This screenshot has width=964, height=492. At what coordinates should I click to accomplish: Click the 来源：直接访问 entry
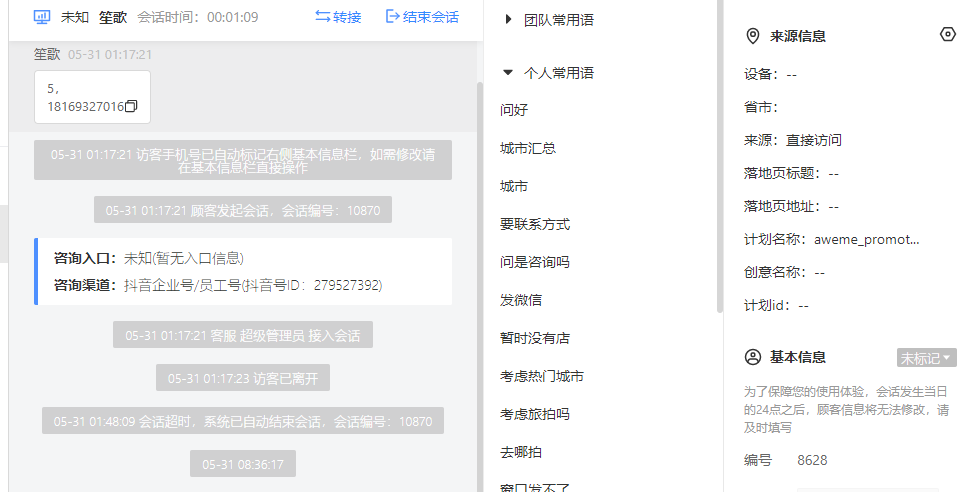[792, 140]
